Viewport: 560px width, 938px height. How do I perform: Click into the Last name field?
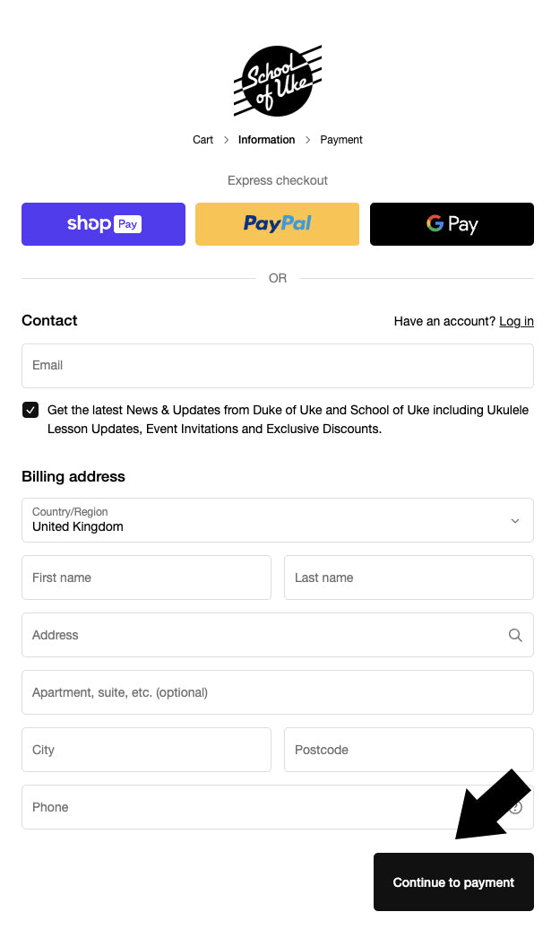coord(409,578)
